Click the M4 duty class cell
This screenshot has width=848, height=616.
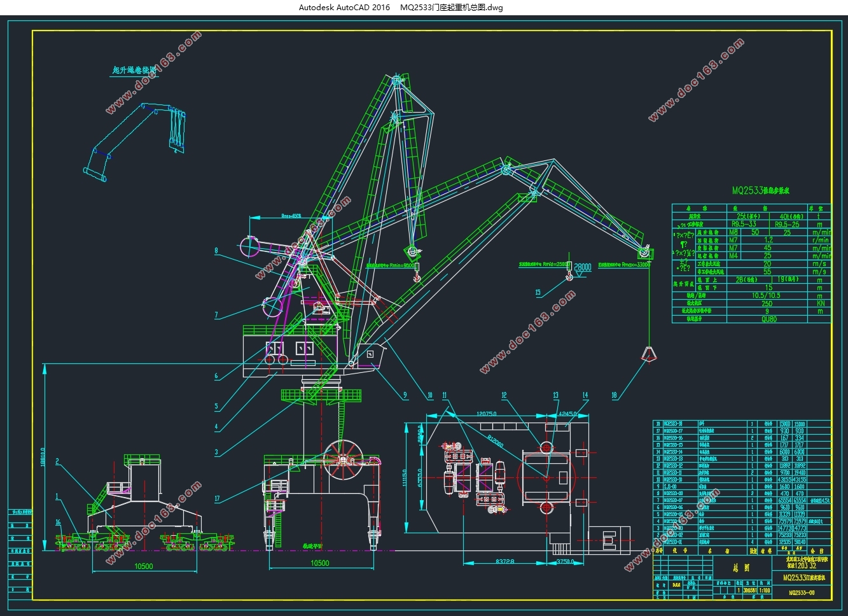pyautogui.click(x=733, y=255)
